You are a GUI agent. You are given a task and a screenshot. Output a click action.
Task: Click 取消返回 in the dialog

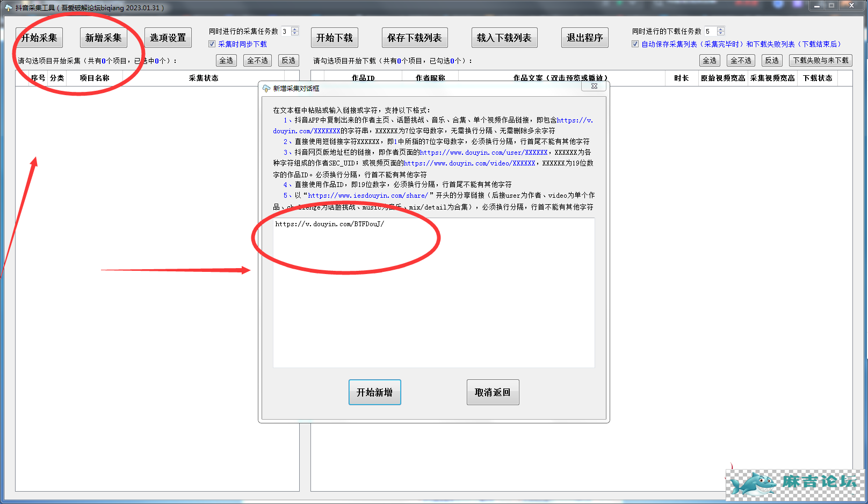[493, 392]
